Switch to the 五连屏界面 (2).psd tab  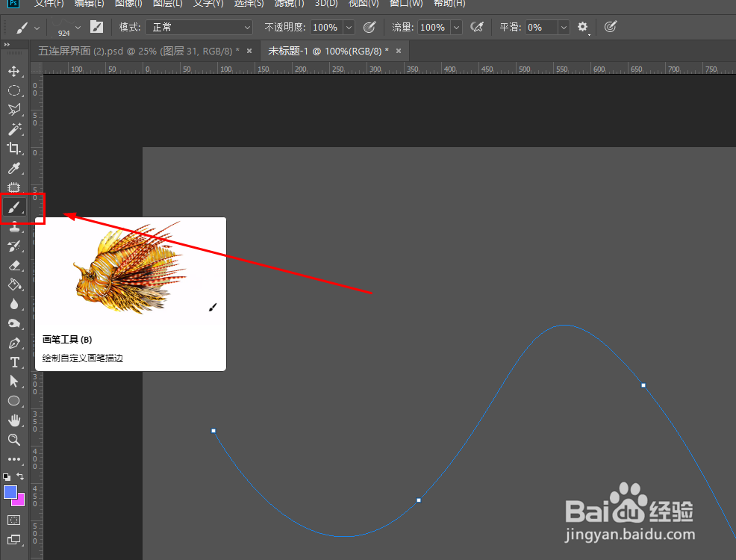pos(139,52)
